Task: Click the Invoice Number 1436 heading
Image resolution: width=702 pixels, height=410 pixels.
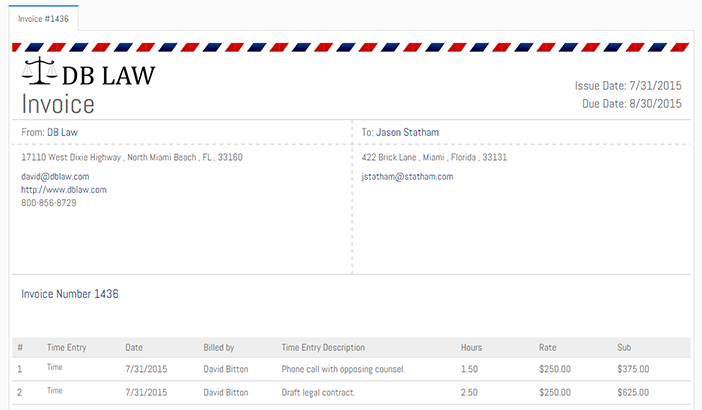Action: pyautogui.click(x=70, y=295)
